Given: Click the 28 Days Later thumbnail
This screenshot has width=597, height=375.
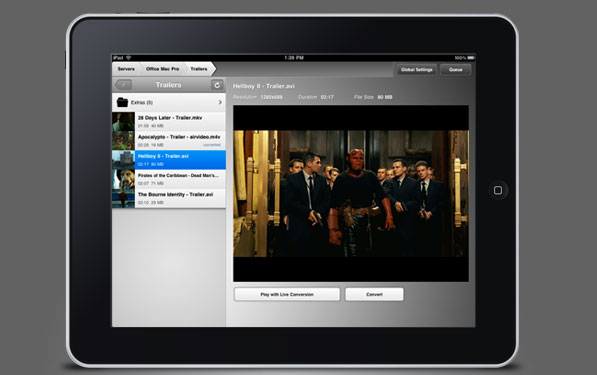Looking at the screenshot, I should point(123,121).
